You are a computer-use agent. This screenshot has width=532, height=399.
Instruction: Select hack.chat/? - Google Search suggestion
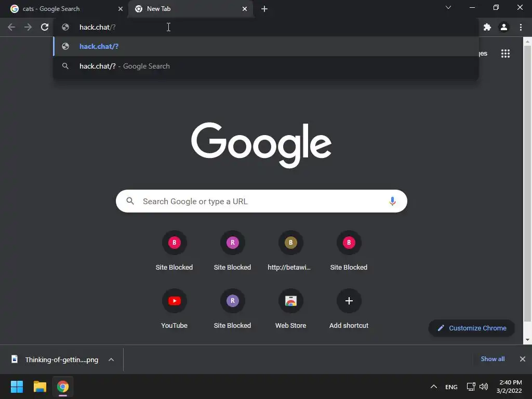[266, 66]
